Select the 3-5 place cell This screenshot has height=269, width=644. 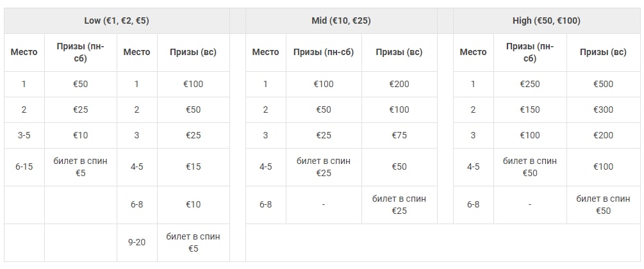tap(24, 135)
